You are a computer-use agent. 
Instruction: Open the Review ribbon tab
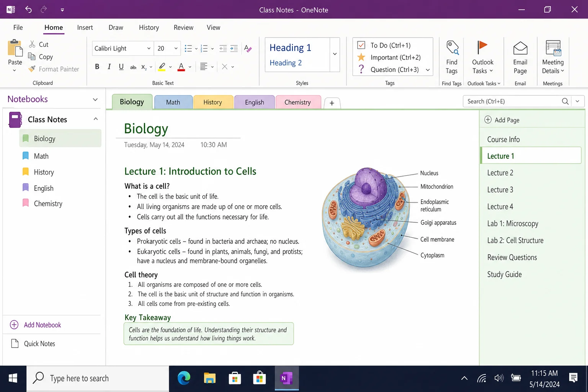pyautogui.click(x=183, y=28)
